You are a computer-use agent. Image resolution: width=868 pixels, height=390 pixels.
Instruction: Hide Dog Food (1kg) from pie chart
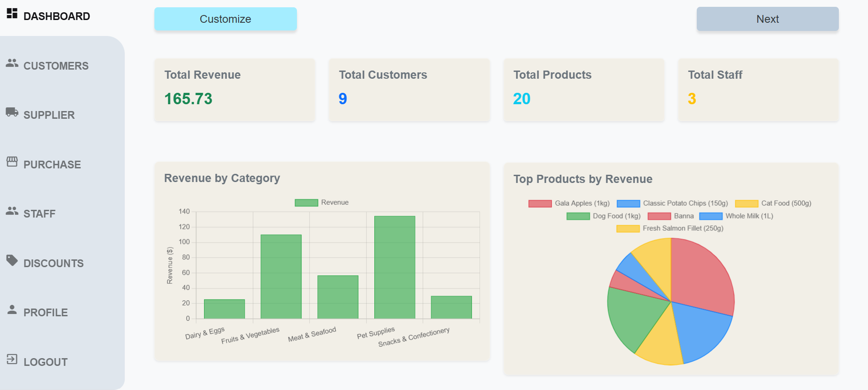[x=603, y=216]
